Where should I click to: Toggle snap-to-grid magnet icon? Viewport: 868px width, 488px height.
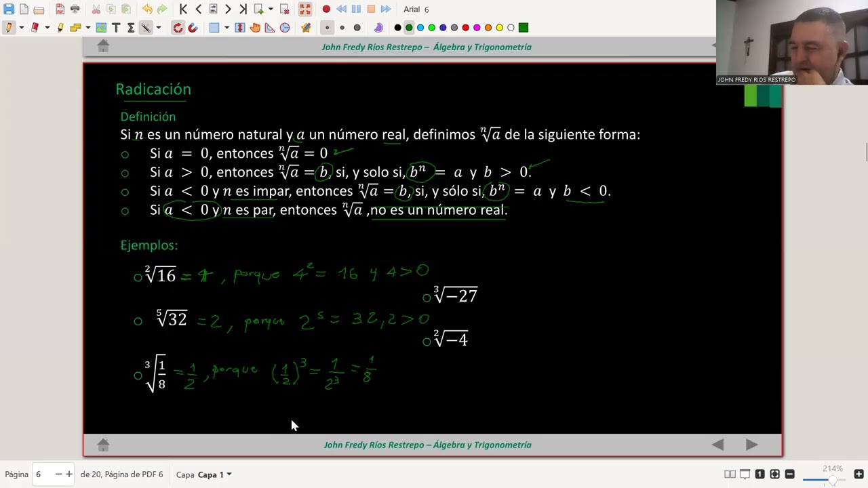(193, 28)
